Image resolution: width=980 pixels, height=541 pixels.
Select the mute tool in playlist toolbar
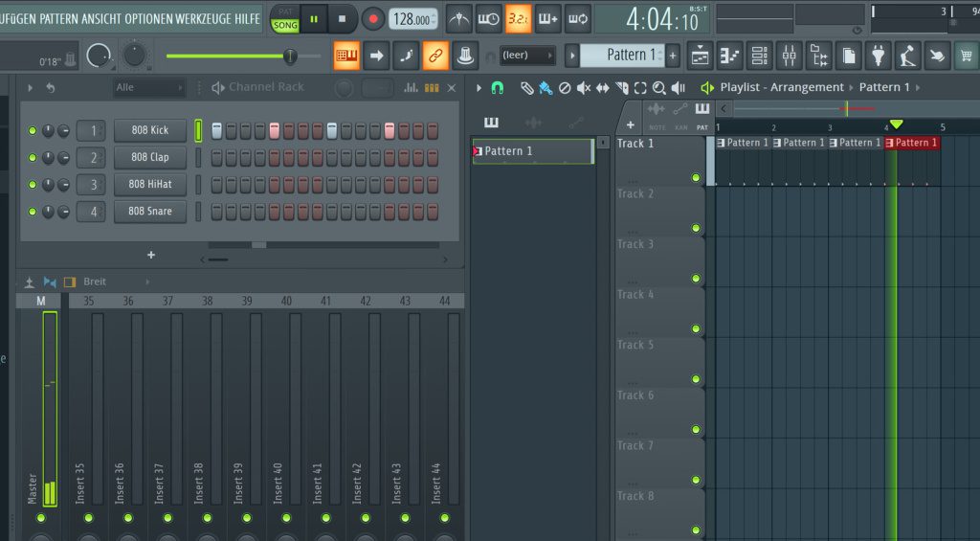pyautogui.click(x=584, y=88)
